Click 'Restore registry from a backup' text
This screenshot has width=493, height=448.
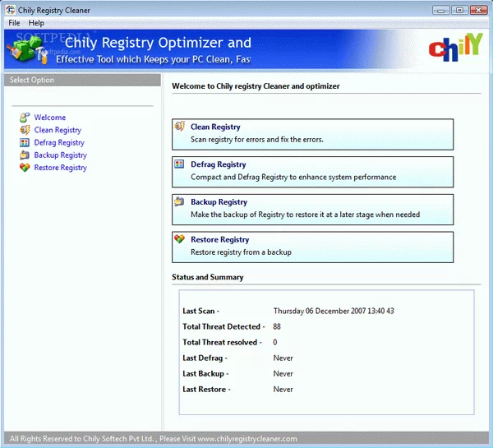coord(241,252)
